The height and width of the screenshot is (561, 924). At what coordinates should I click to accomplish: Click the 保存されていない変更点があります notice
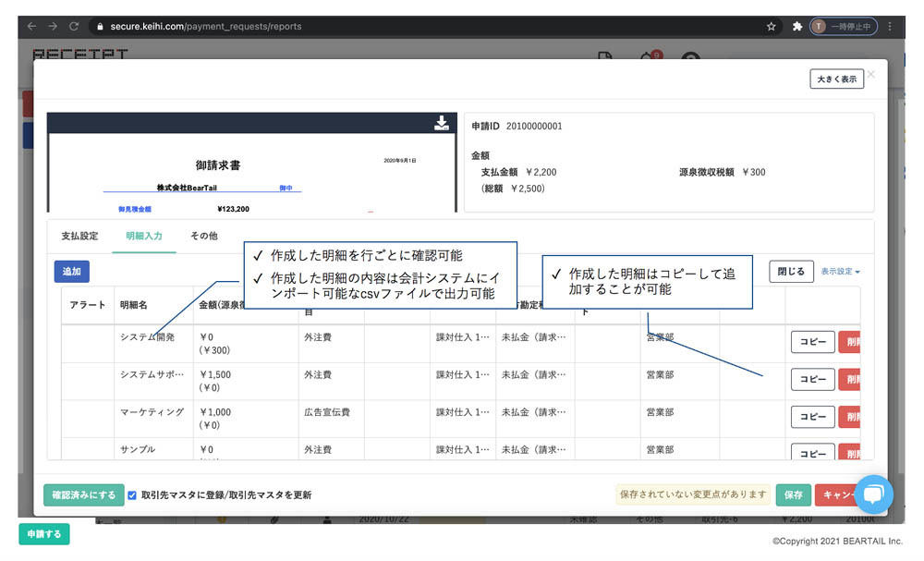click(x=693, y=494)
